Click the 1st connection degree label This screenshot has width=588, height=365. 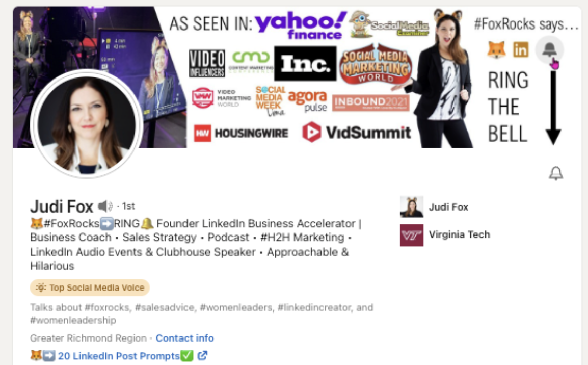click(x=128, y=206)
